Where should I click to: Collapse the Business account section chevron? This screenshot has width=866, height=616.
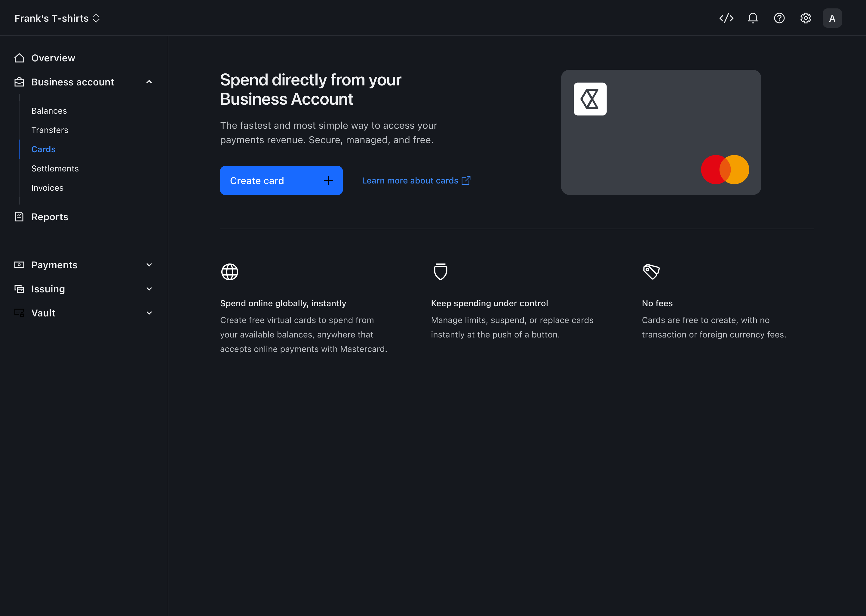click(x=149, y=82)
